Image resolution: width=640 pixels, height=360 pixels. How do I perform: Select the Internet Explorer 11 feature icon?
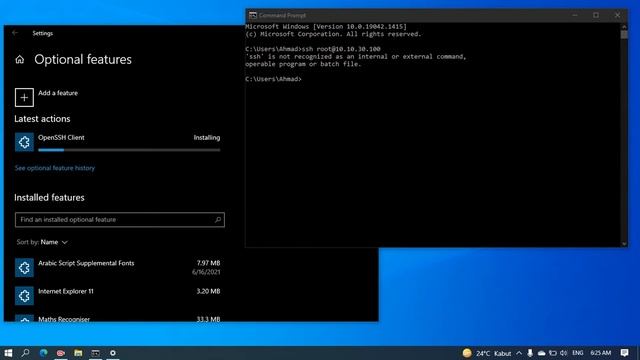click(x=24, y=296)
